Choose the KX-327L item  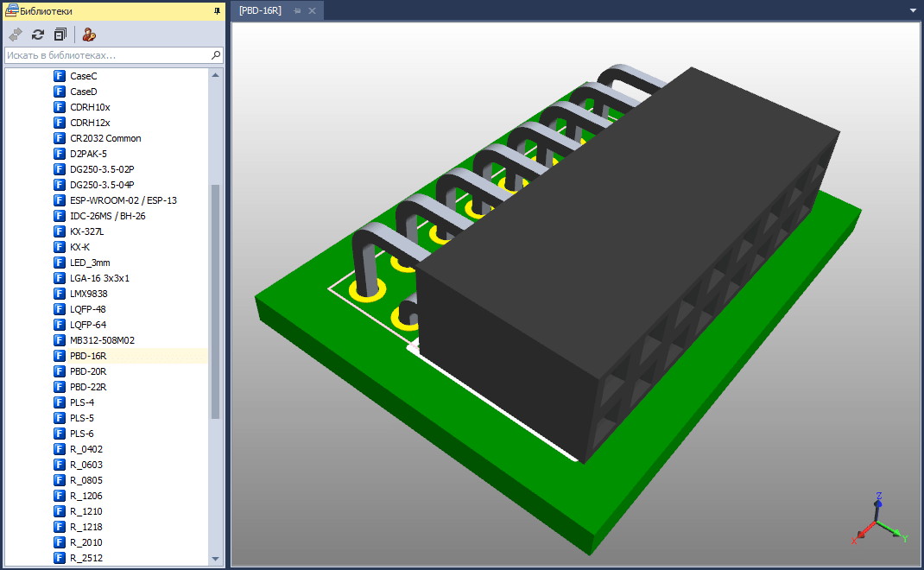(x=86, y=231)
